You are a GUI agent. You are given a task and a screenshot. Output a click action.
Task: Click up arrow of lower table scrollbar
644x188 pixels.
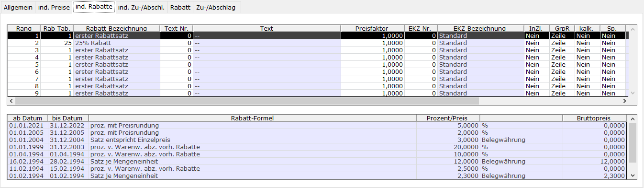tap(633, 118)
